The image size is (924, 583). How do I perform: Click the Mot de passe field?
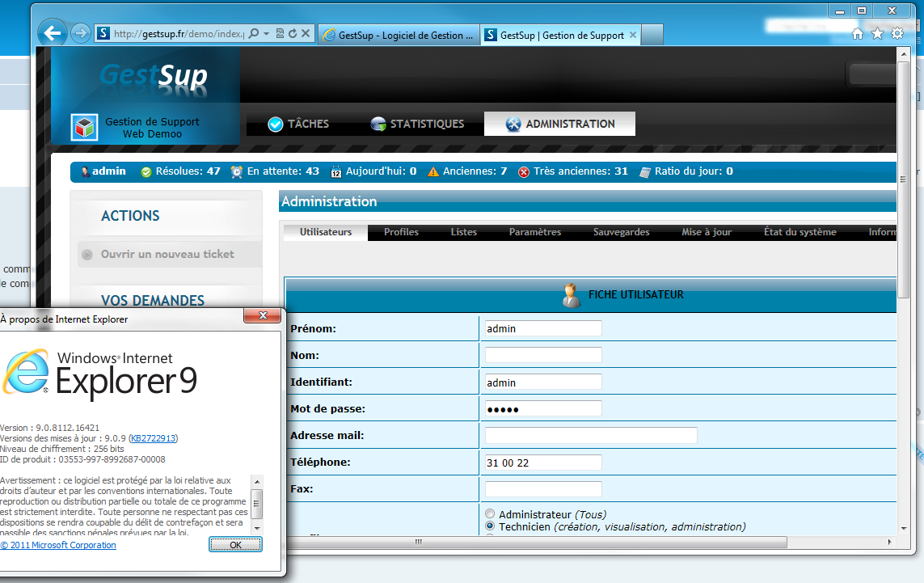[543, 408]
